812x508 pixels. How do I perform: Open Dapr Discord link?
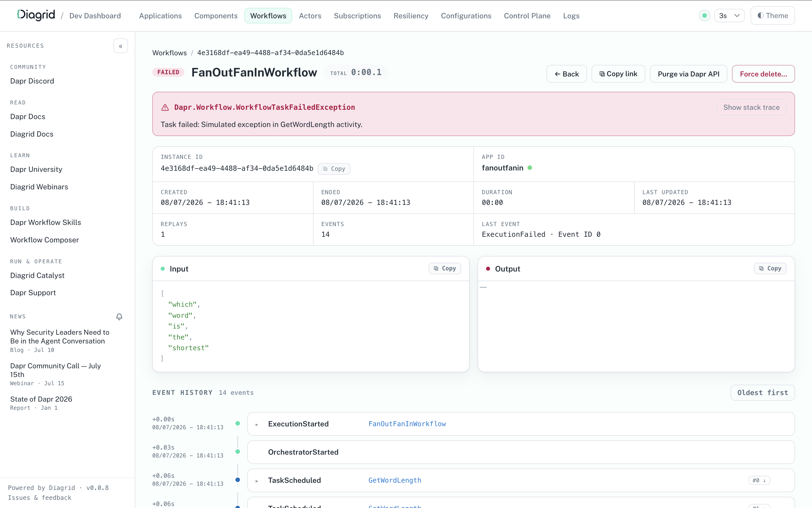(x=32, y=81)
